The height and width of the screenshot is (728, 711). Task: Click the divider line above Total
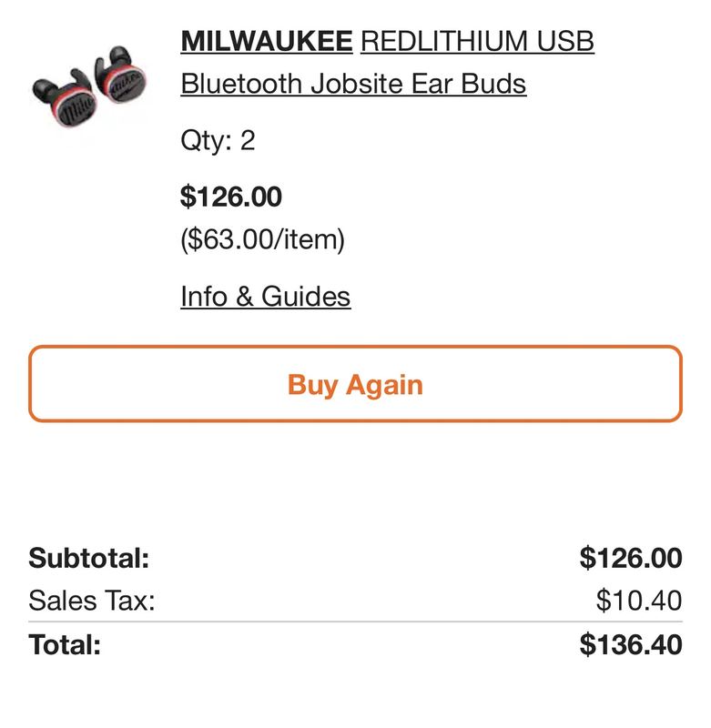[x=355, y=622]
